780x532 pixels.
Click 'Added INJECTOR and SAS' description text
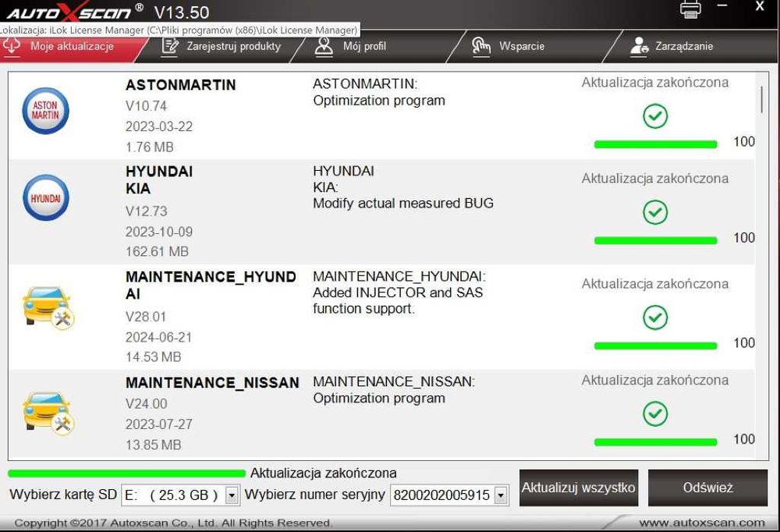pos(398,293)
